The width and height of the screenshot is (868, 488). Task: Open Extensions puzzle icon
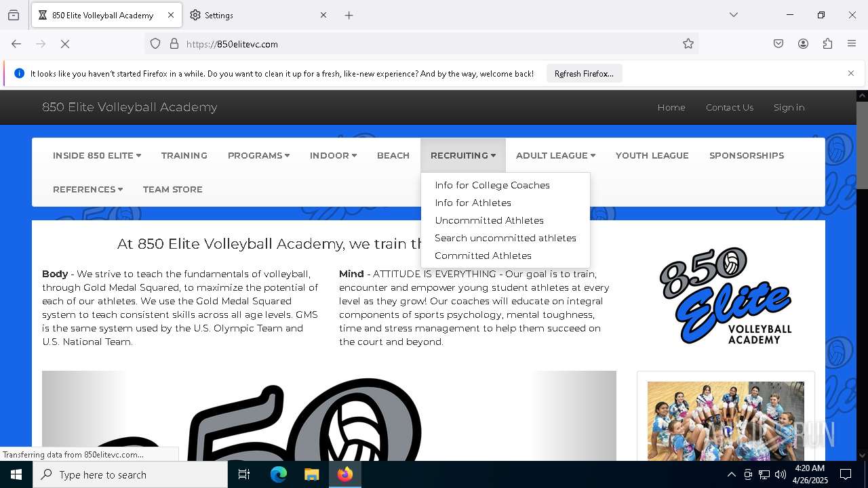[827, 44]
